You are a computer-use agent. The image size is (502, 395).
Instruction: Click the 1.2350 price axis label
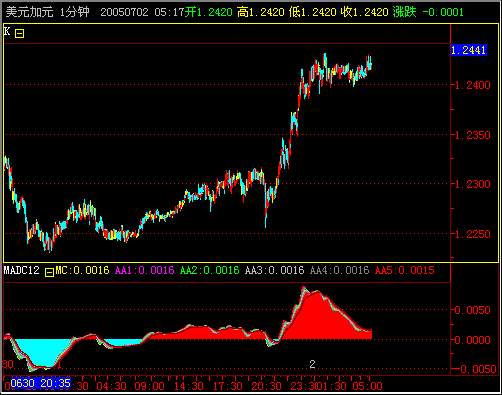pos(473,135)
